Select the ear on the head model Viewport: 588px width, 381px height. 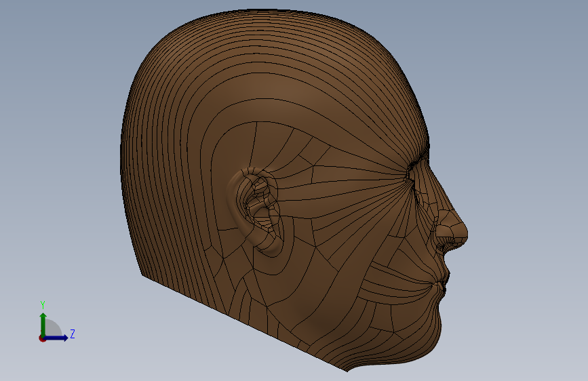(254, 212)
